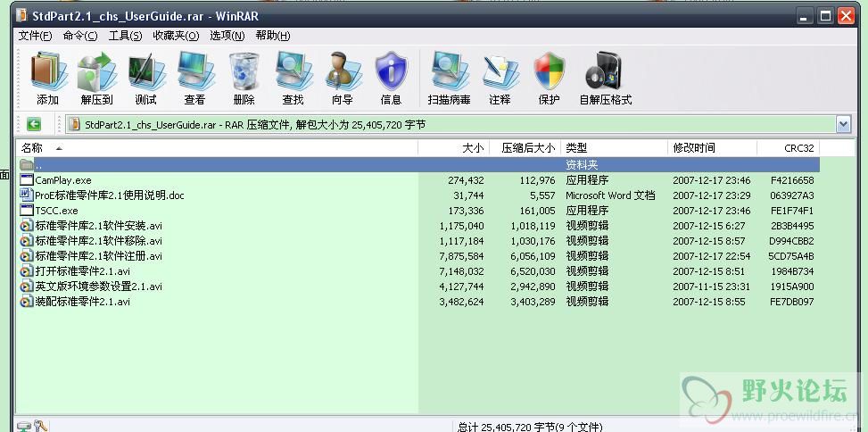This screenshot has height=432, width=868.
Task: Click the packed size value 5,557
Action: pyautogui.click(x=542, y=195)
